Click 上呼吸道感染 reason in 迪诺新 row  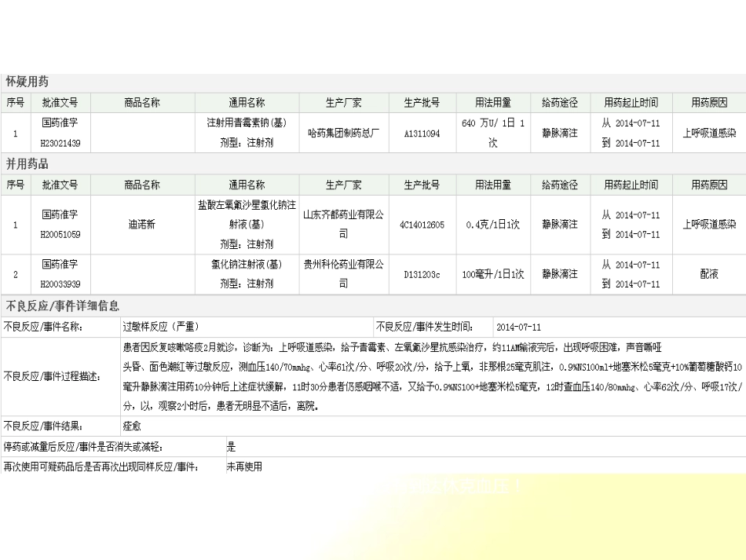[x=709, y=225]
